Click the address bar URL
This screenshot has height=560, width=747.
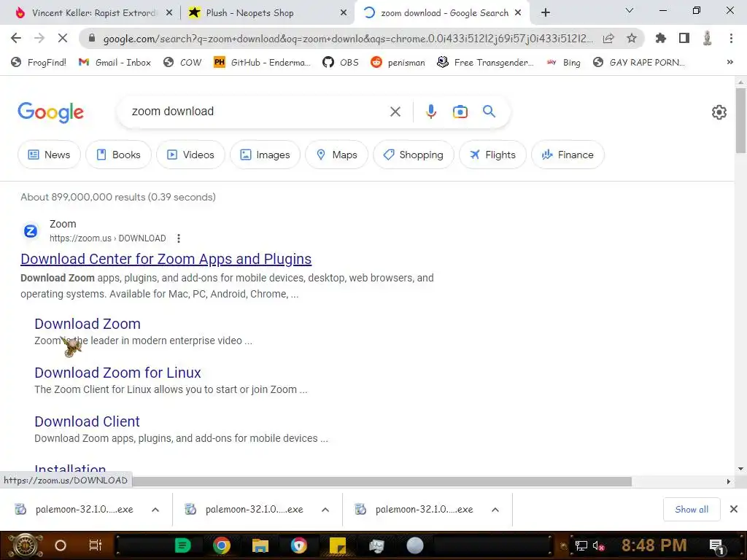click(348, 39)
